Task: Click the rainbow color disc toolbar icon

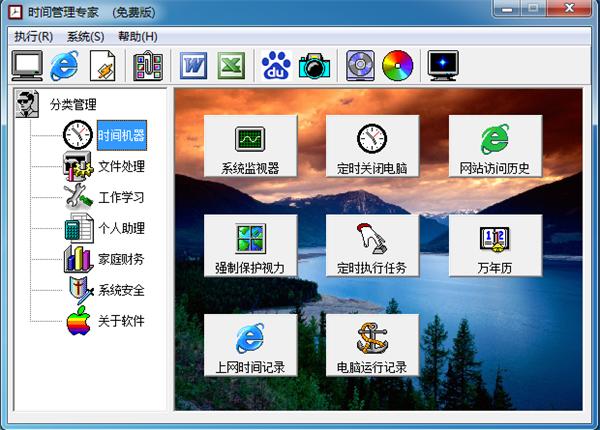Action: point(397,66)
